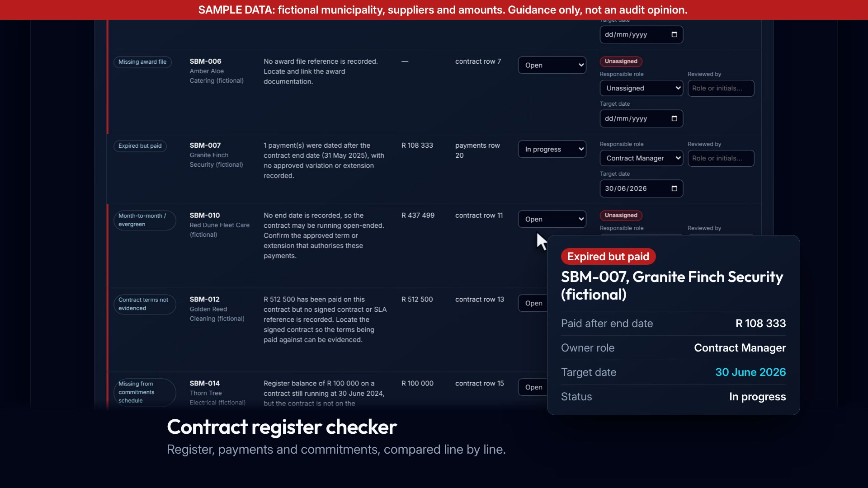The height and width of the screenshot is (488, 868).
Task: Open status dropdown for SBM-006 row
Action: [x=552, y=65]
